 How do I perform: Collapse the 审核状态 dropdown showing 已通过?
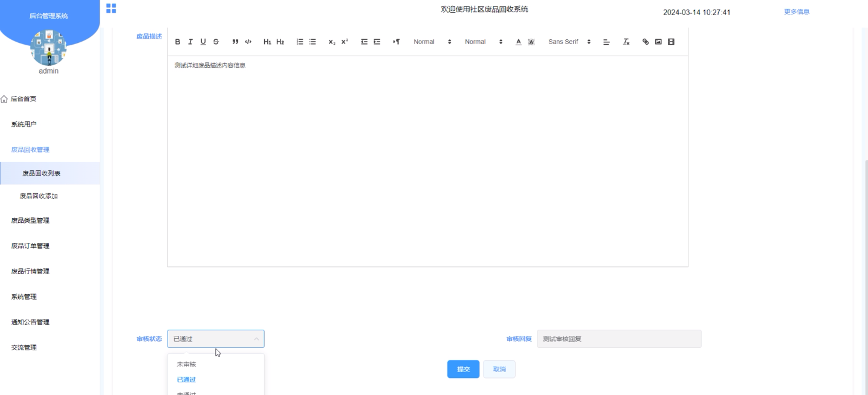point(216,339)
